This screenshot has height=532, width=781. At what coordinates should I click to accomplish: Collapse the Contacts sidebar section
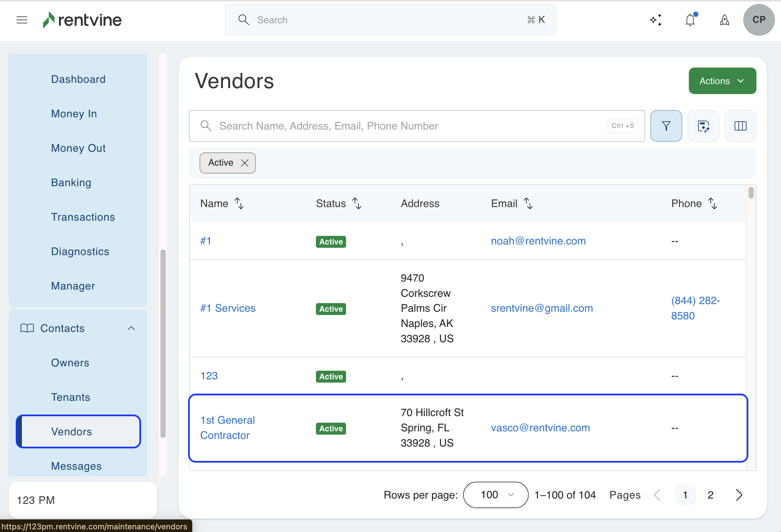131,328
